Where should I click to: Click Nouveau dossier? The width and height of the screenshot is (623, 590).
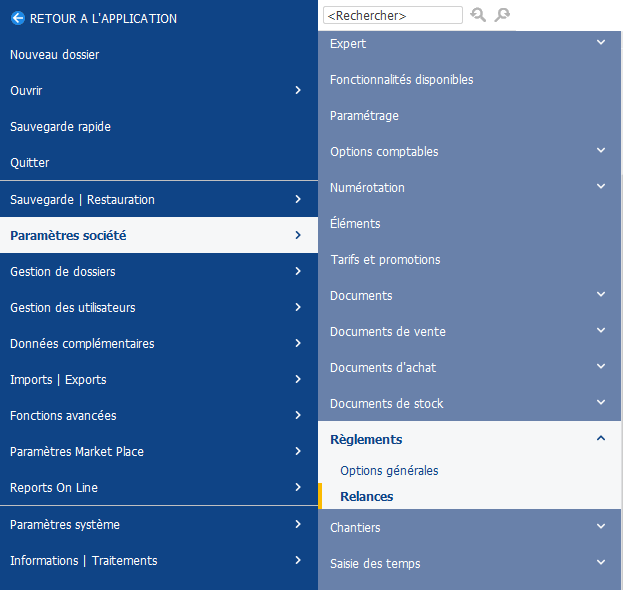tap(159, 54)
